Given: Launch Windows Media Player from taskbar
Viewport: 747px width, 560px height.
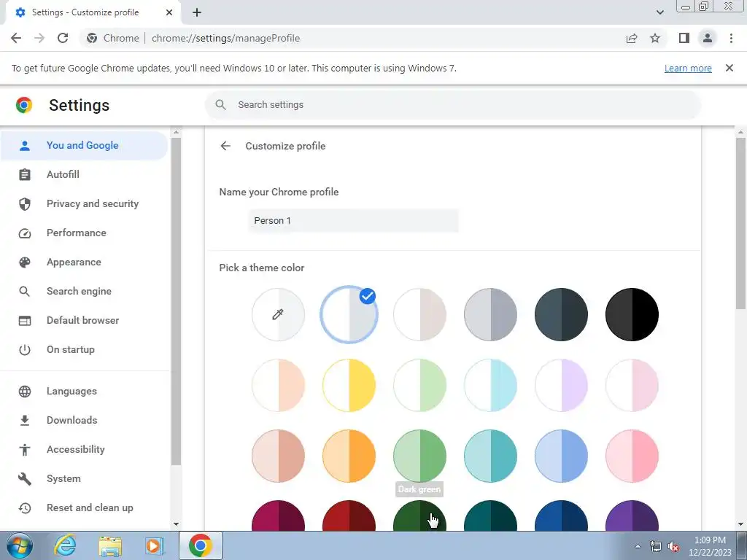Looking at the screenshot, I should tap(155, 545).
